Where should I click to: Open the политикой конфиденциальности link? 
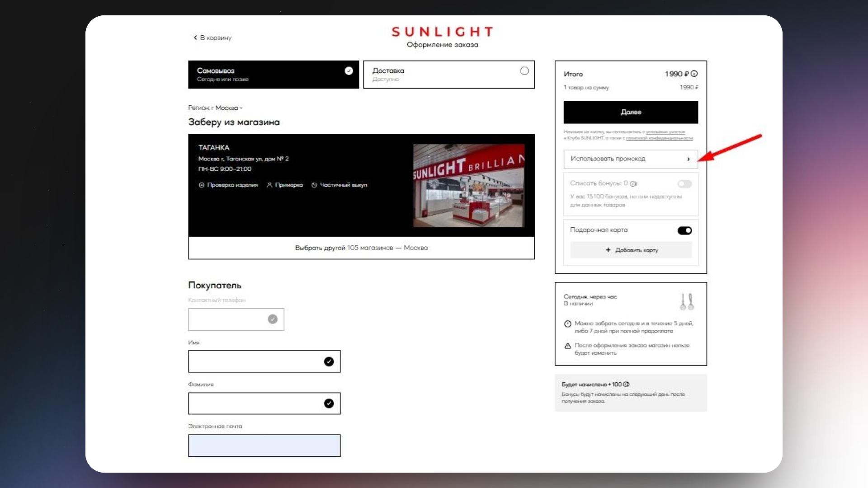pos(659,138)
